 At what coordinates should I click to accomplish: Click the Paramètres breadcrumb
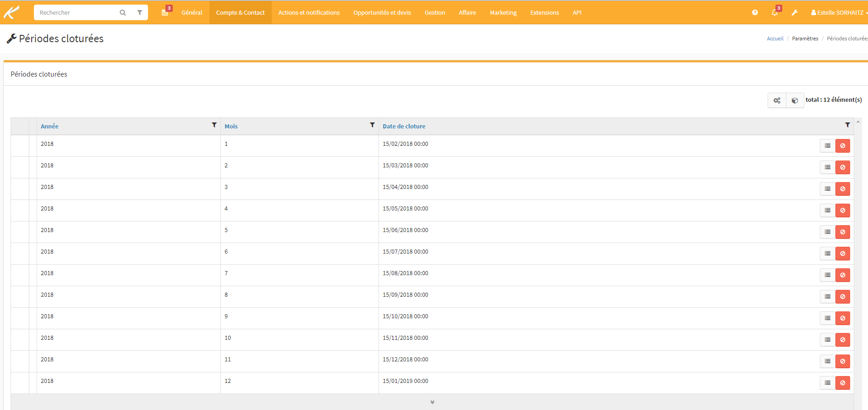pyautogui.click(x=805, y=39)
